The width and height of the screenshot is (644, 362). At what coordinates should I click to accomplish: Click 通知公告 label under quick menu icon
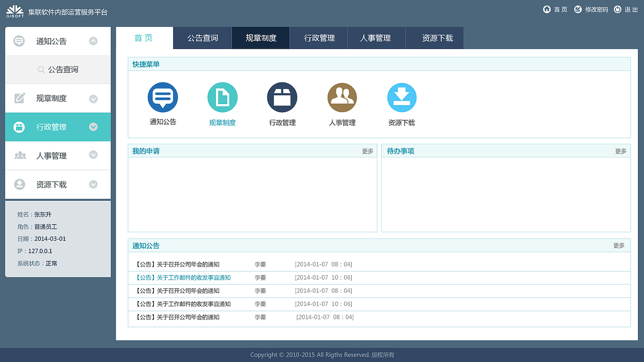coord(163,122)
